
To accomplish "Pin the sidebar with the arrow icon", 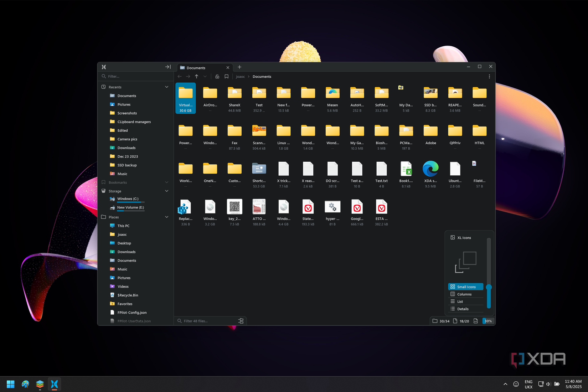I will [167, 67].
